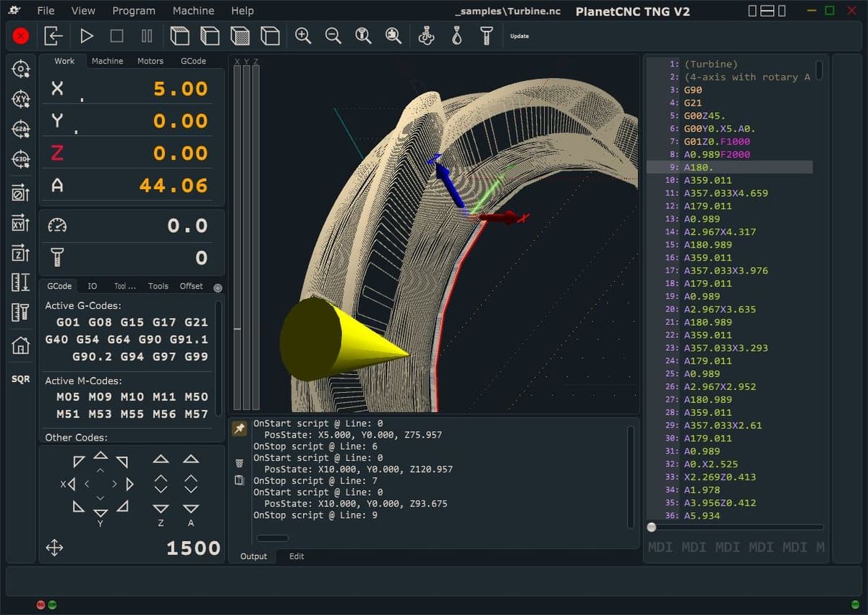This screenshot has height=615, width=868.
Task: Click the output panel horizontal scrollbar
Action: click(x=273, y=538)
